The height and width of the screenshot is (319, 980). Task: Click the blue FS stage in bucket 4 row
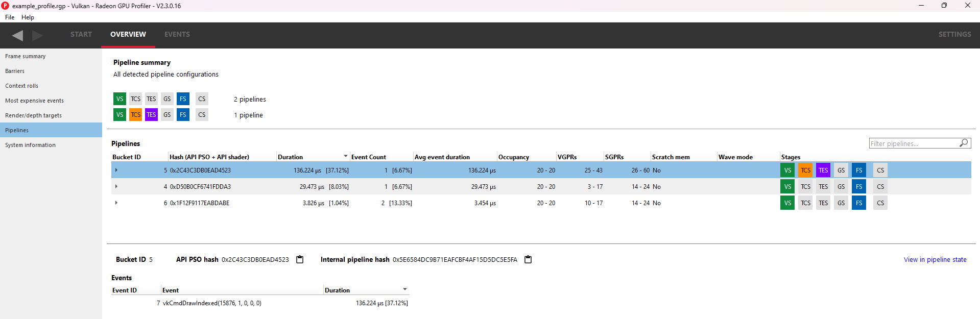859,187
